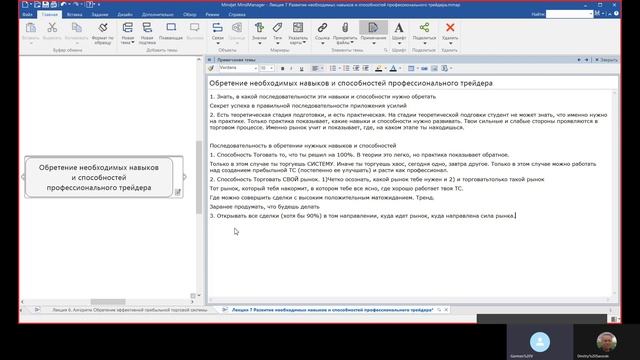The height and width of the screenshot is (360, 640).
Task: Open the Tags (Теги) tool
Action: pyautogui.click(x=278, y=28)
